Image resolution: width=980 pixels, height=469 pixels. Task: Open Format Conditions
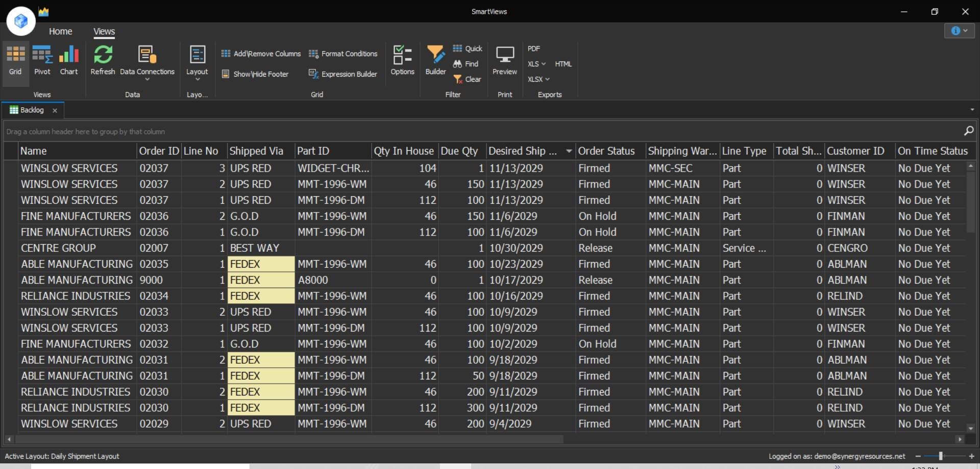(x=343, y=54)
